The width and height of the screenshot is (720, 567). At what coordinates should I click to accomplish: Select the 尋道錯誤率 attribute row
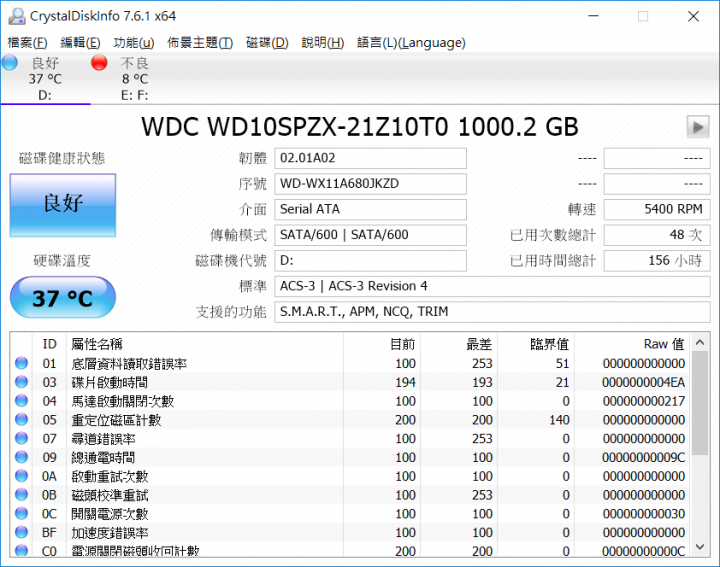(x=350, y=439)
